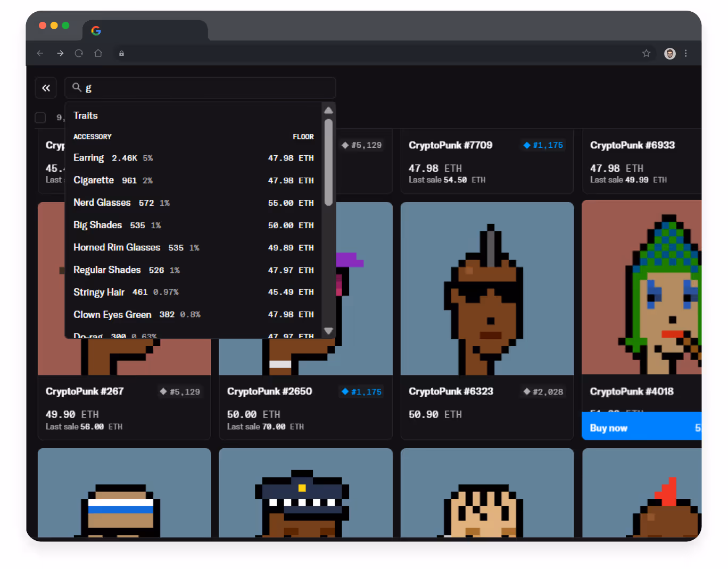Go forward with the browser forward arrow
The height and width of the screenshot is (569, 728).
tap(60, 53)
